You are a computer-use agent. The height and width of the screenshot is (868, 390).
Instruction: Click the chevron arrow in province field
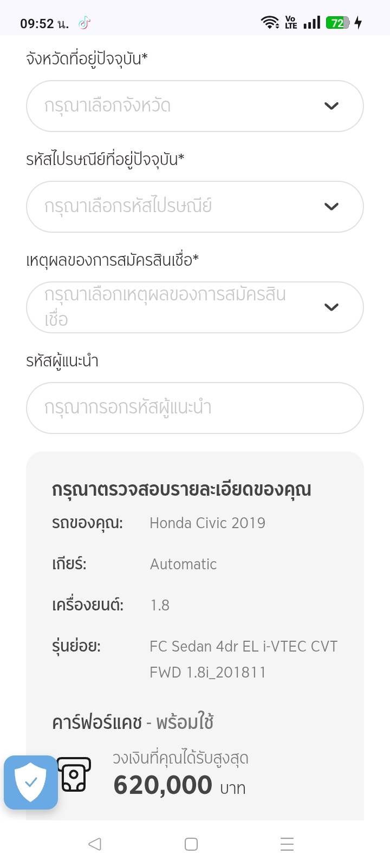click(x=331, y=106)
